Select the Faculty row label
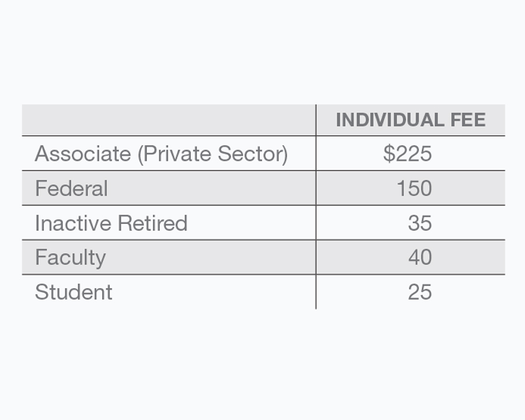 click(x=70, y=257)
